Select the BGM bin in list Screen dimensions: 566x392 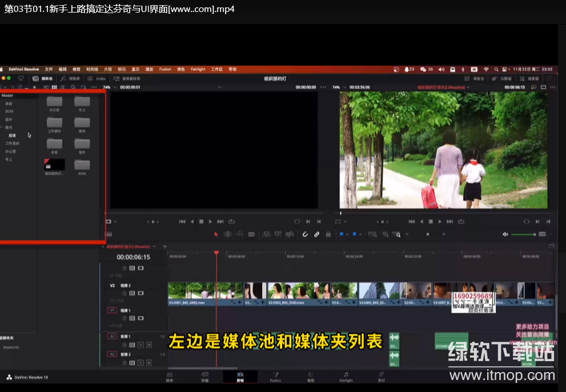(x=9, y=111)
